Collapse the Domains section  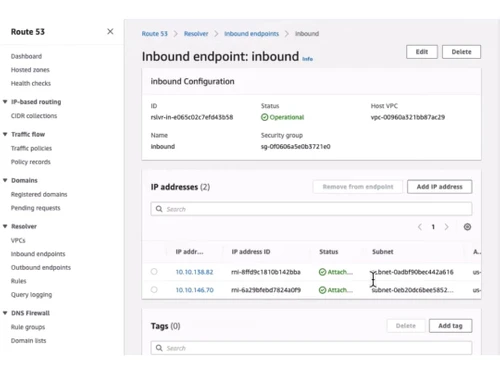pyautogui.click(x=5, y=180)
